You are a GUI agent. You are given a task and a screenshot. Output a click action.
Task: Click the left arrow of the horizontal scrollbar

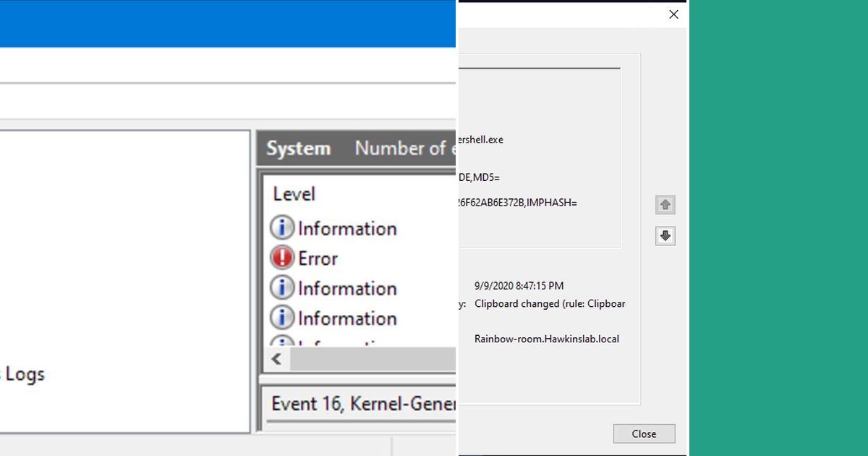[x=276, y=359]
